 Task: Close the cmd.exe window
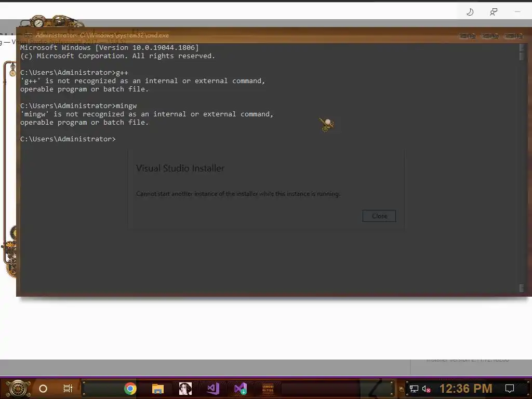point(514,36)
